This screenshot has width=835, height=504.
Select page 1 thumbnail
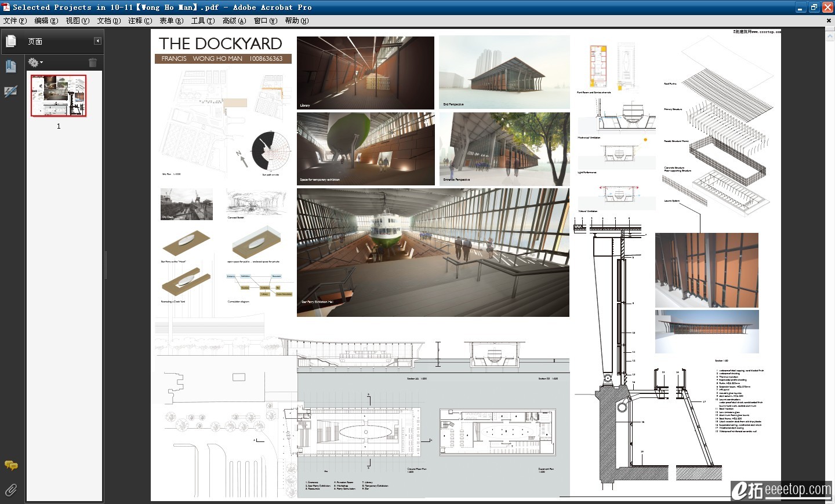59,96
